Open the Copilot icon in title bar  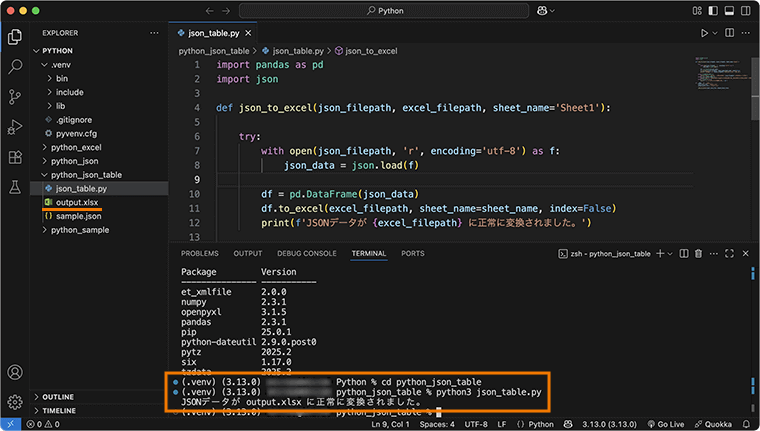tap(542, 11)
